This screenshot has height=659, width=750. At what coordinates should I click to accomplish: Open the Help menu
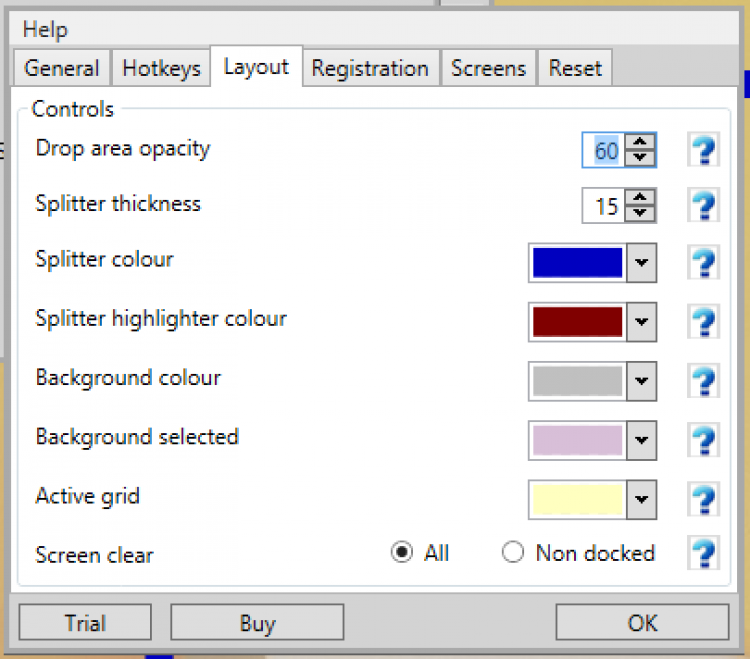tap(45, 30)
